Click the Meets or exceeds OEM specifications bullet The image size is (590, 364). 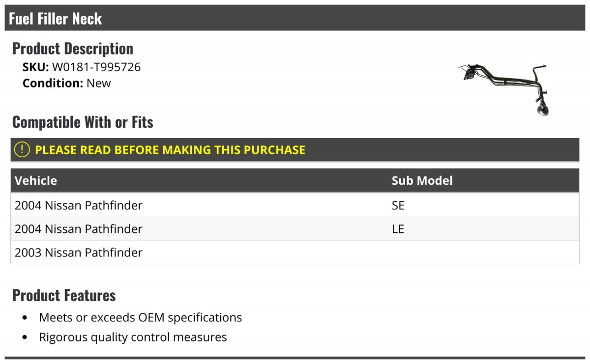pyautogui.click(x=141, y=317)
